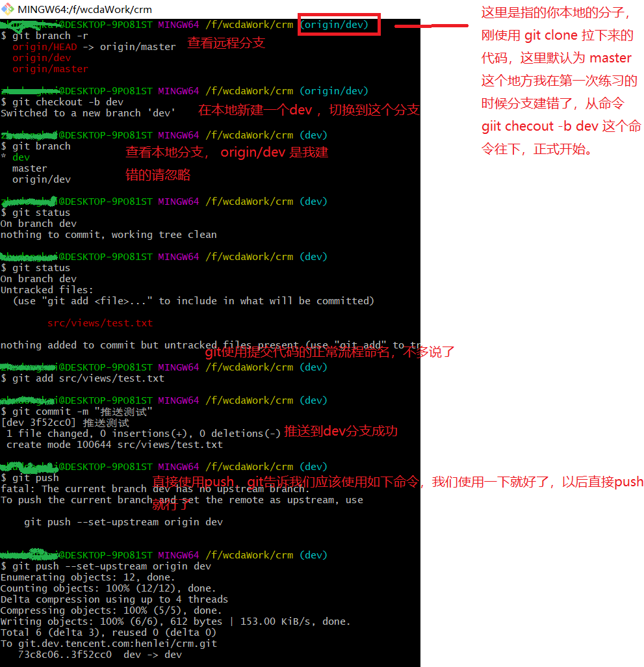Image resolution: width=644 pixels, height=667 pixels.
Task: Click the red 'origin/master' remote branch line
Action: tap(50, 69)
